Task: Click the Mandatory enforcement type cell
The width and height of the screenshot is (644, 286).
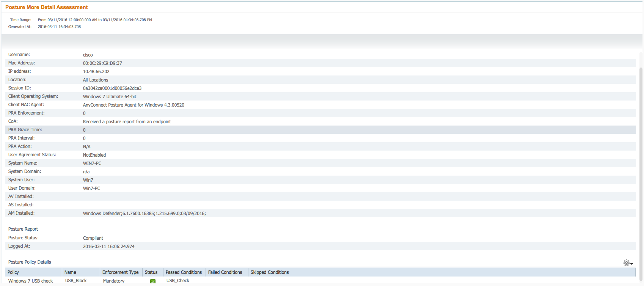Action: click(114, 281)
